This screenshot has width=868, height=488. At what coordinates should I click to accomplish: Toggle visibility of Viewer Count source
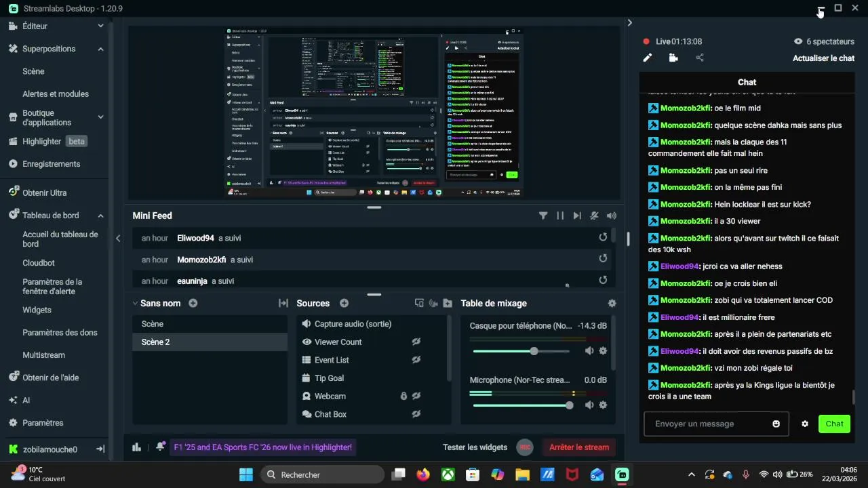point(416,342)
